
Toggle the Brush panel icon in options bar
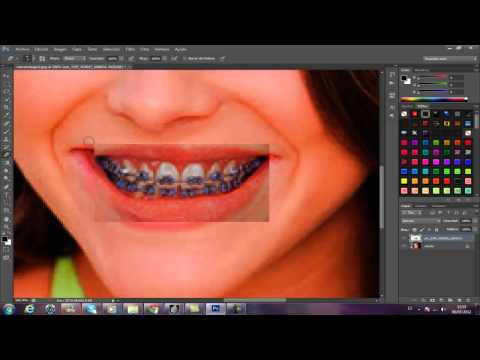tap(42, 59)
